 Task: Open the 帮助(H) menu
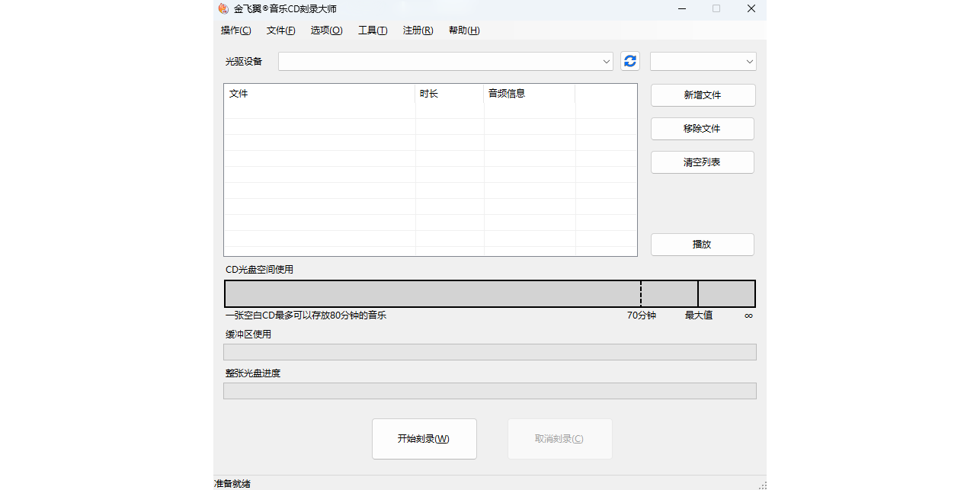pyautogui.click(x=464, y=30)
